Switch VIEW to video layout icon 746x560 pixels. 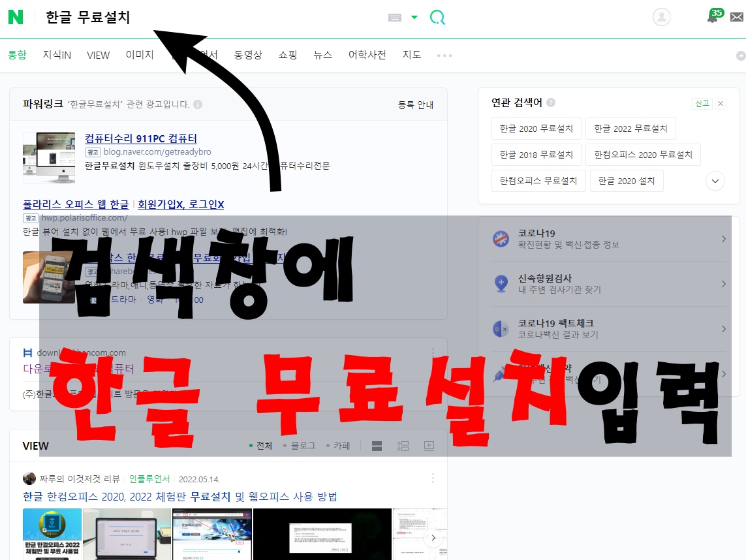(429, 446)
